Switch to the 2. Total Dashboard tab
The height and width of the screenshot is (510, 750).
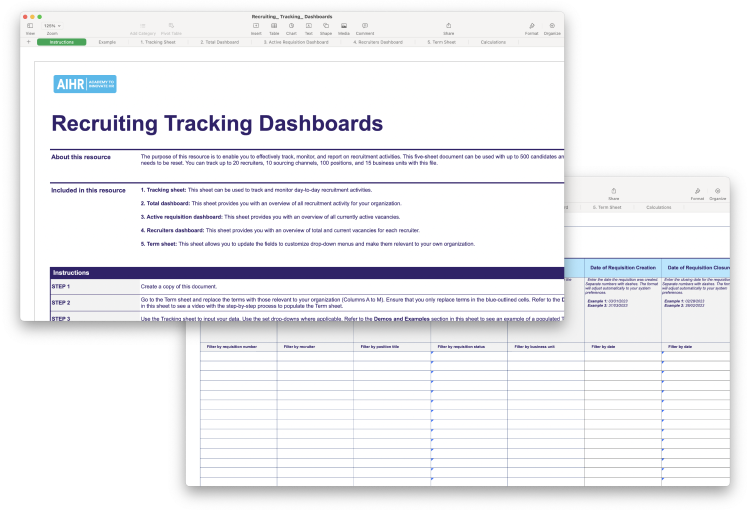pyautogui.click(x=218, y=42)
